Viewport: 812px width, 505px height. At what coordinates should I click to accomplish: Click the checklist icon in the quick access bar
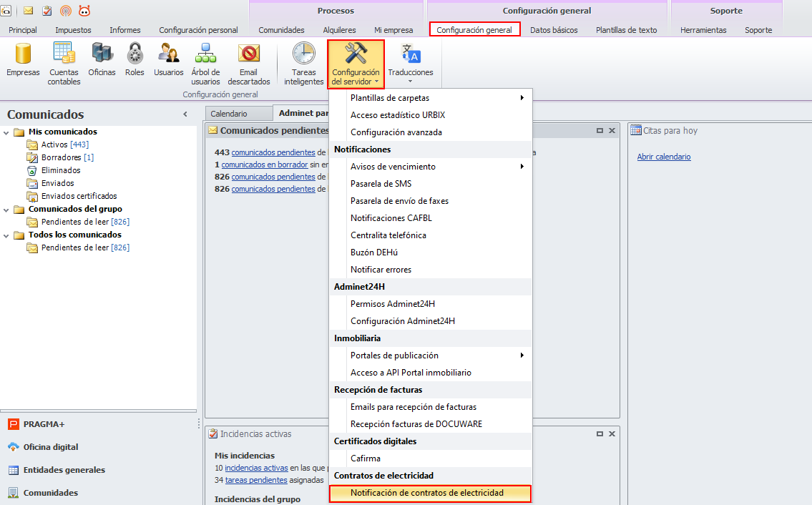[47, 10]
